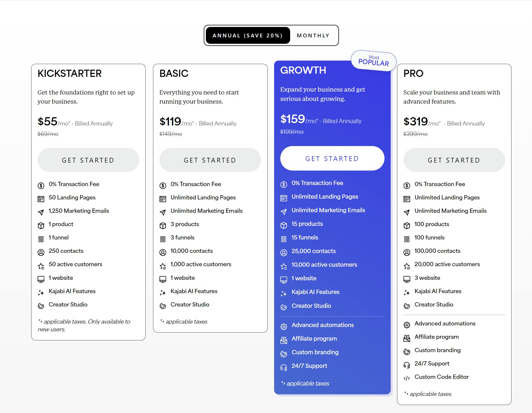Click the Most Popular badge
The image size is (532, 413).
374,61
